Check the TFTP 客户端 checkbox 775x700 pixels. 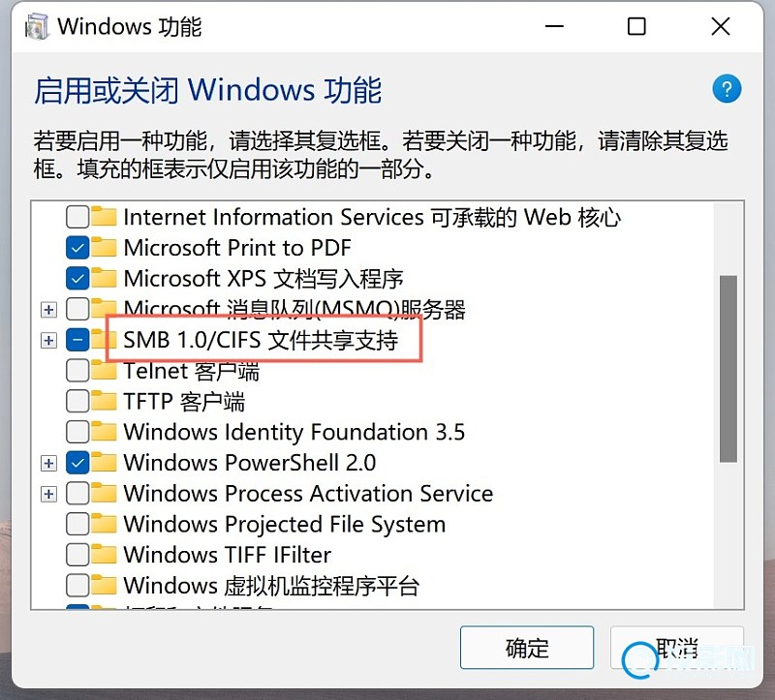(x=77, y=401)
